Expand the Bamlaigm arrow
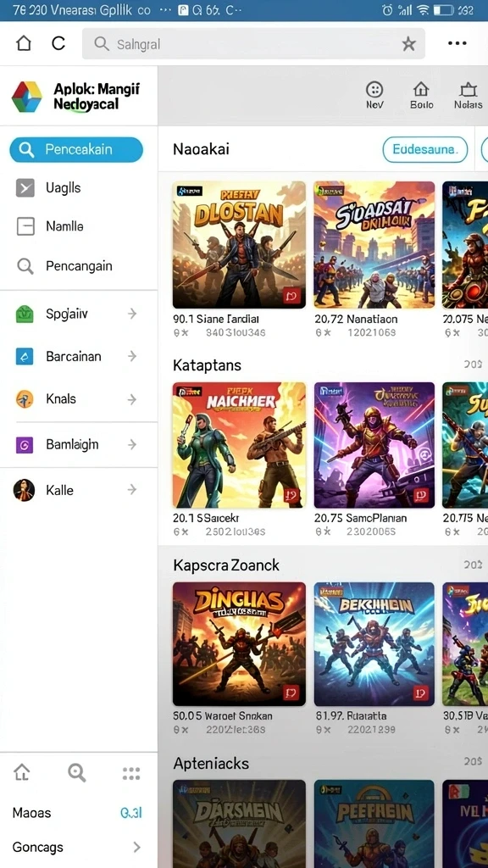The height and width of the screenshot is (868, 488). click(131, 444)
